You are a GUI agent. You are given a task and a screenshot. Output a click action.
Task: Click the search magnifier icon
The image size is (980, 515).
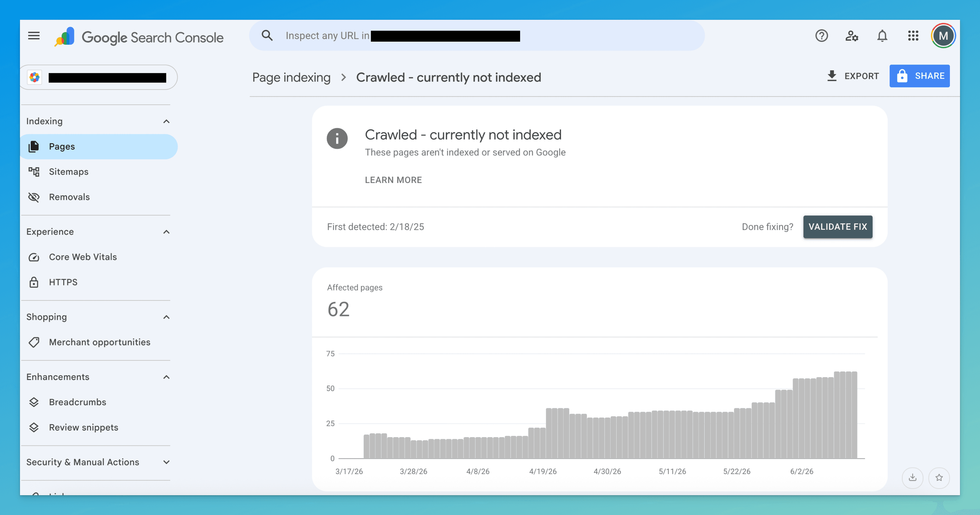267,36
